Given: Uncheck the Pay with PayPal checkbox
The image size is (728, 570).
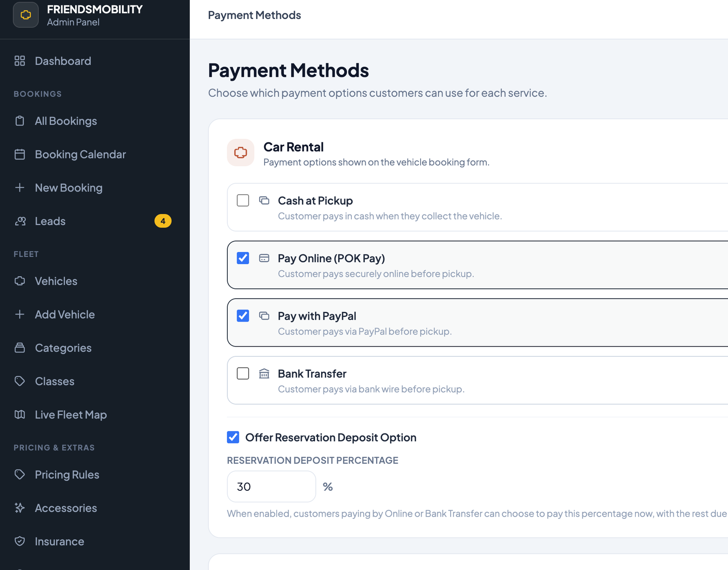Looking at the screenshot, I should click(x=243, y=316).
